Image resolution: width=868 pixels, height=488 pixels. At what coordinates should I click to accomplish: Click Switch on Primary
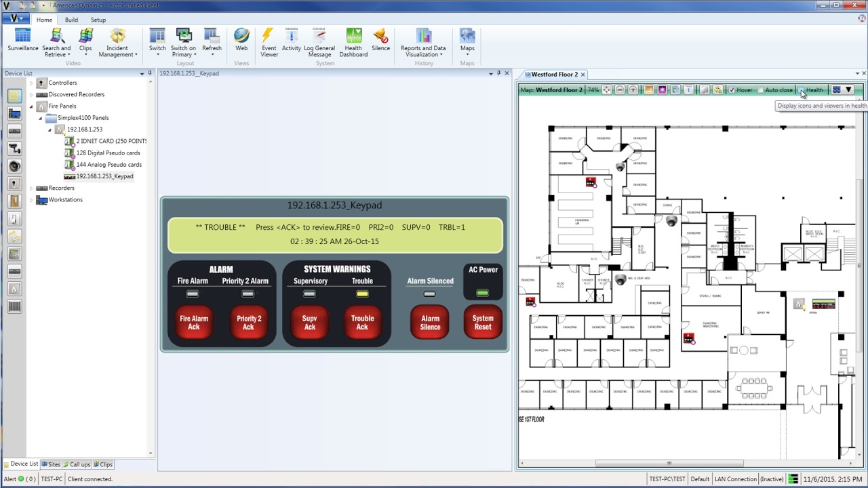[x=183, y=43]
